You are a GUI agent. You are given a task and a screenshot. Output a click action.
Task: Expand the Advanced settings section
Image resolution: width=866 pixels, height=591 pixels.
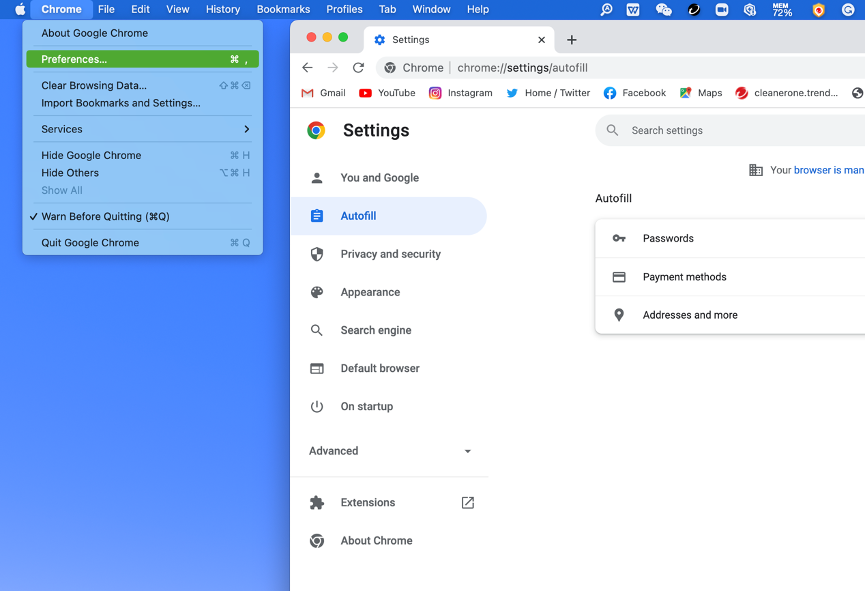click(x=390, y=451)
